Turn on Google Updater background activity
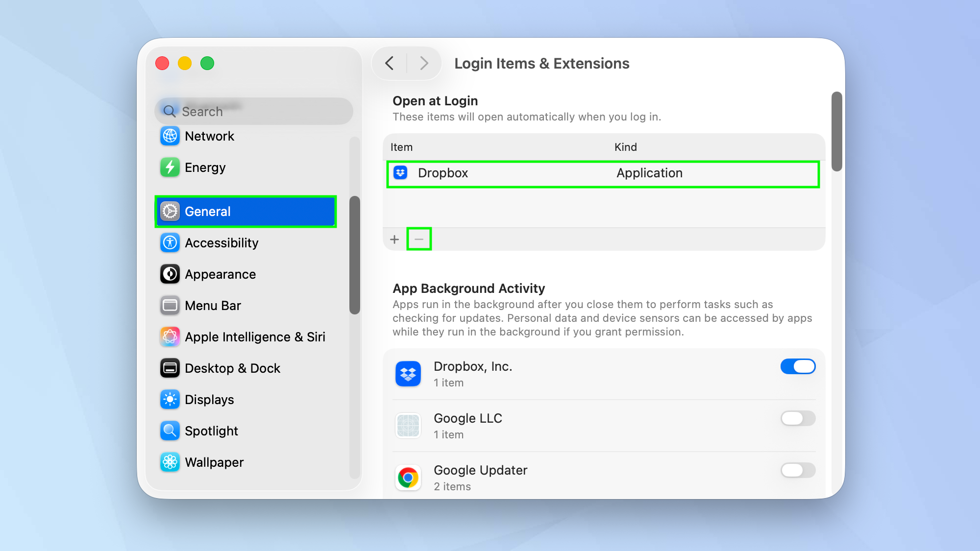Image resolution: width=980 pixels, height=551 pixels. click(798, 470)
